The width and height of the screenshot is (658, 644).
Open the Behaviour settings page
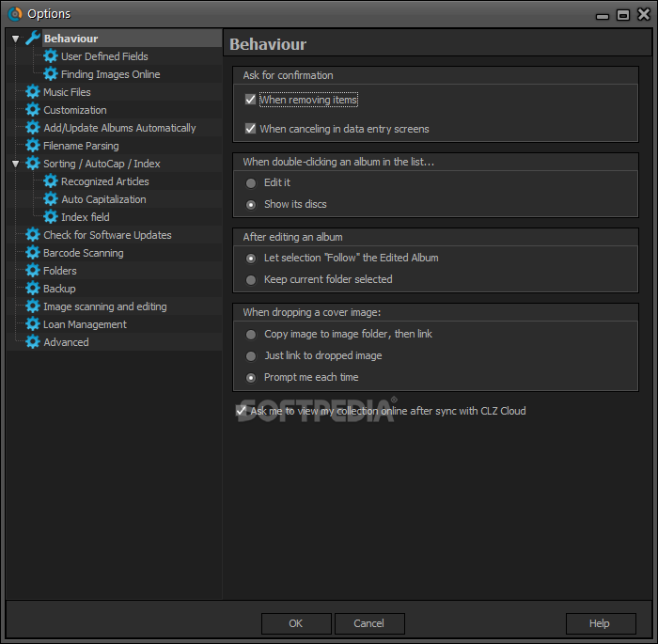click(70, 39)
